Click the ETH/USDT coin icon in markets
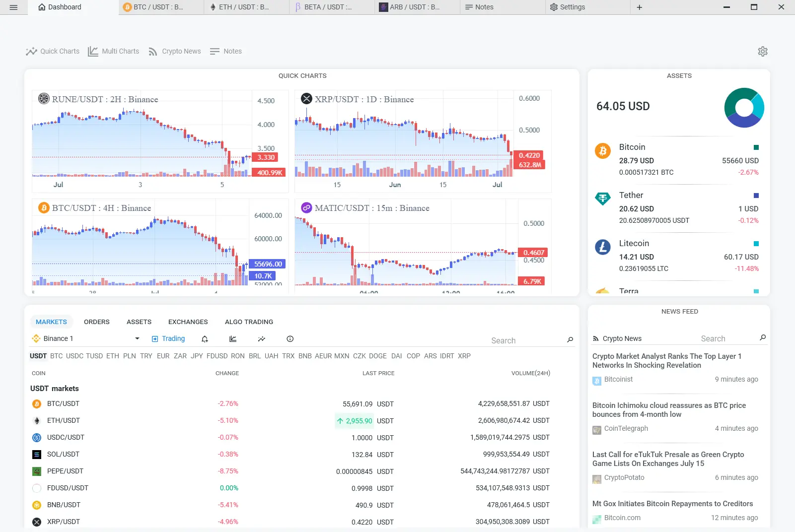 [37, 421]
